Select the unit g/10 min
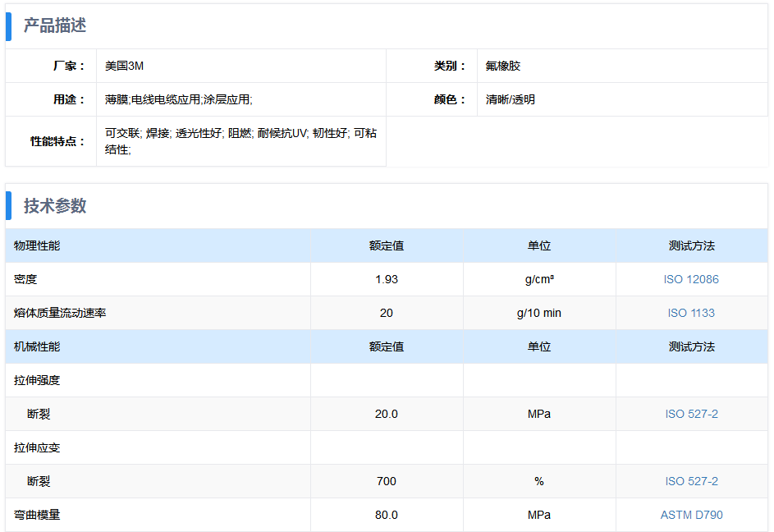This screenshot has height=532, width=774. (539, 313)
